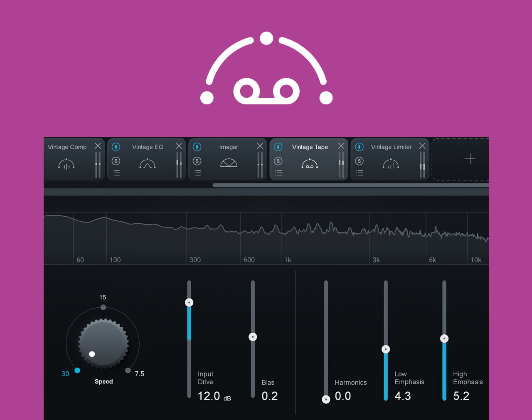Solo the Vintage EQ module

point(116,161)
